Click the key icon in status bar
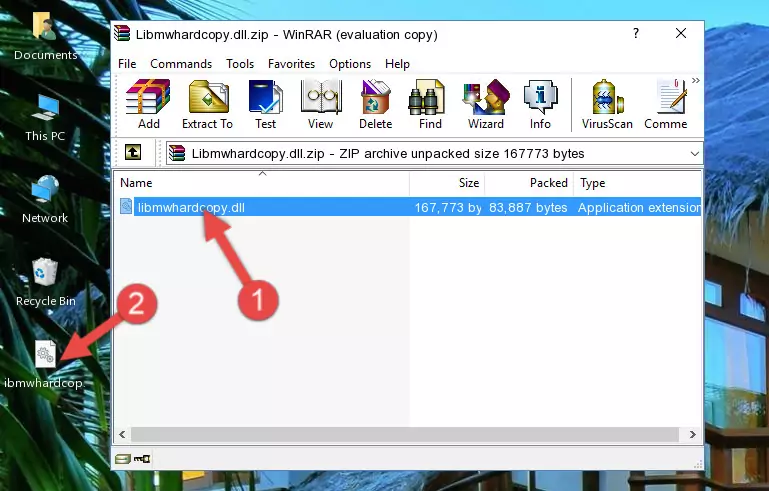Viewport: 769px width, 491px height. 142,459
